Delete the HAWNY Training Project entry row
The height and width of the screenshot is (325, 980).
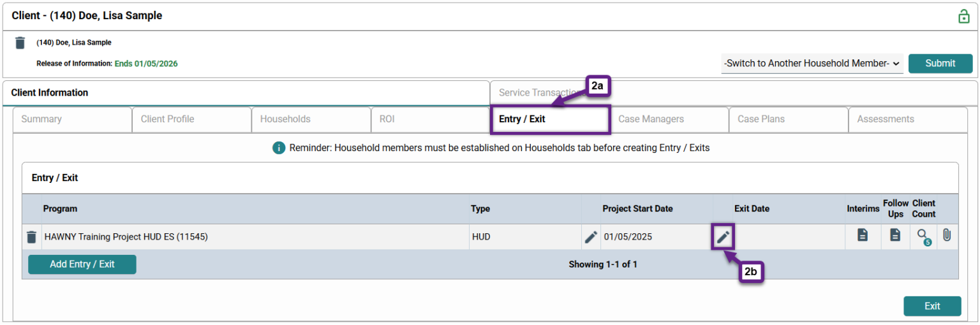(x=31, y=237)
